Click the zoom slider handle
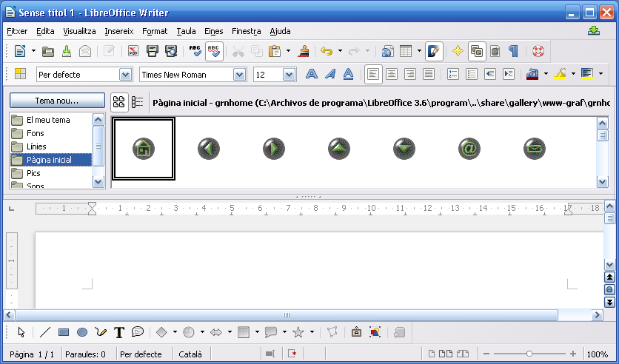 click(x=529, y=354)
